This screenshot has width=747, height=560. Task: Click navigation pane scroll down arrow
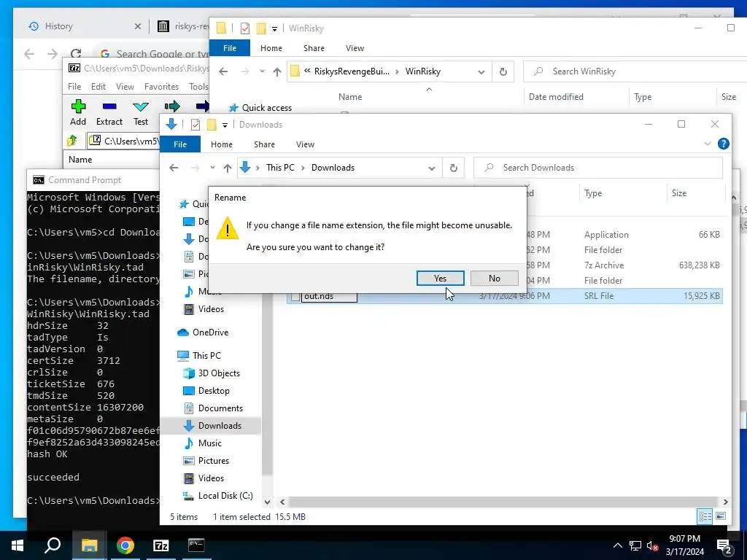(x=267, y=502)
